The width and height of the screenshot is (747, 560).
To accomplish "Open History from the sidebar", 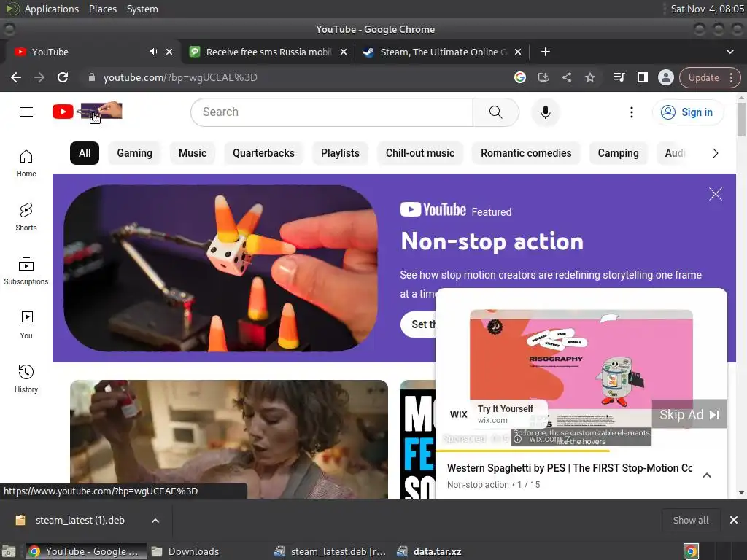I will coord(26,378).
